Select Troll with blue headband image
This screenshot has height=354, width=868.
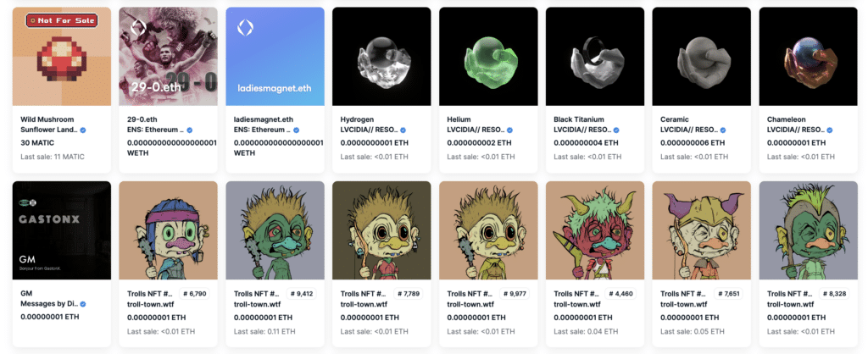click(x=169, y=230)
